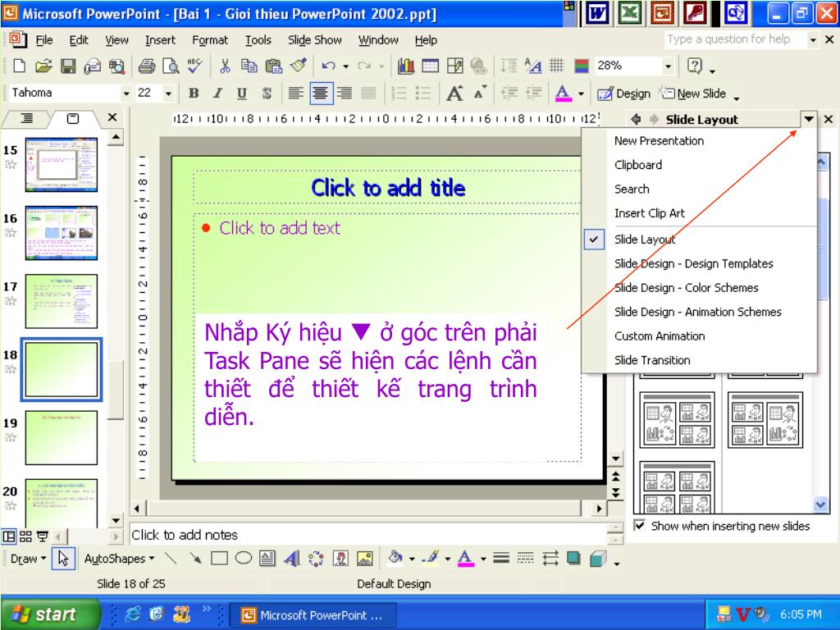Open a file with the Open folder icon
Viewport: 840px width, 630px height.
click(x=43, y=66)
